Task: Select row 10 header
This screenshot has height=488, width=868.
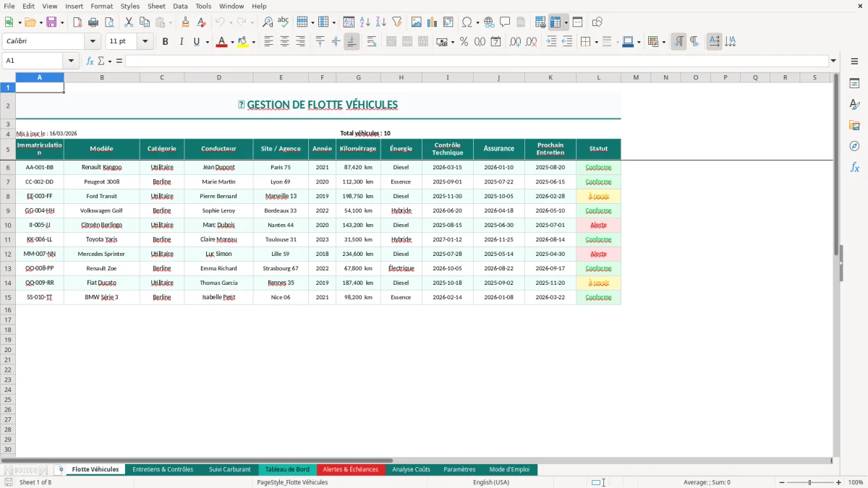Action: tap(8, 225)
